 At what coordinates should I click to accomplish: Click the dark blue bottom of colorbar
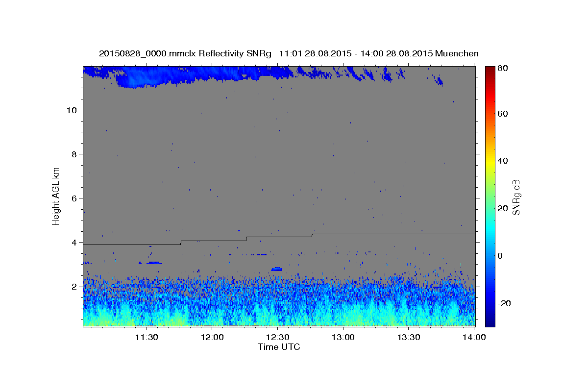point(490,321)
